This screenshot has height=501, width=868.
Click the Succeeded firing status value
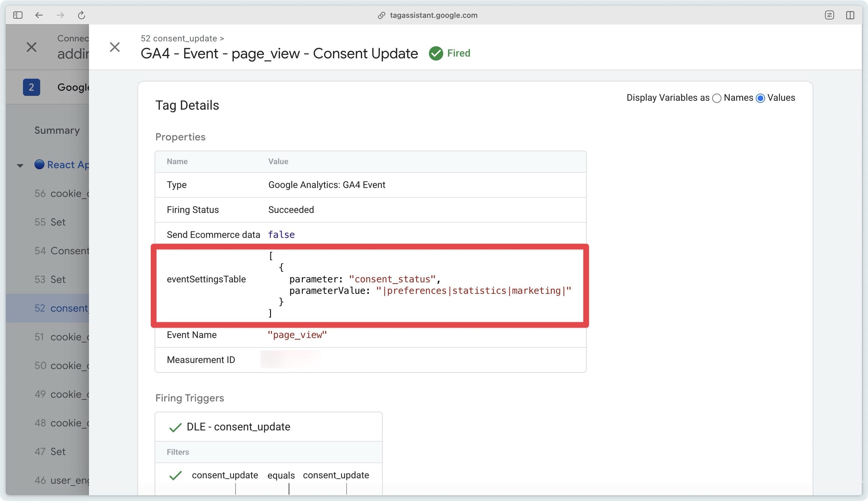[x=291, y=210]
